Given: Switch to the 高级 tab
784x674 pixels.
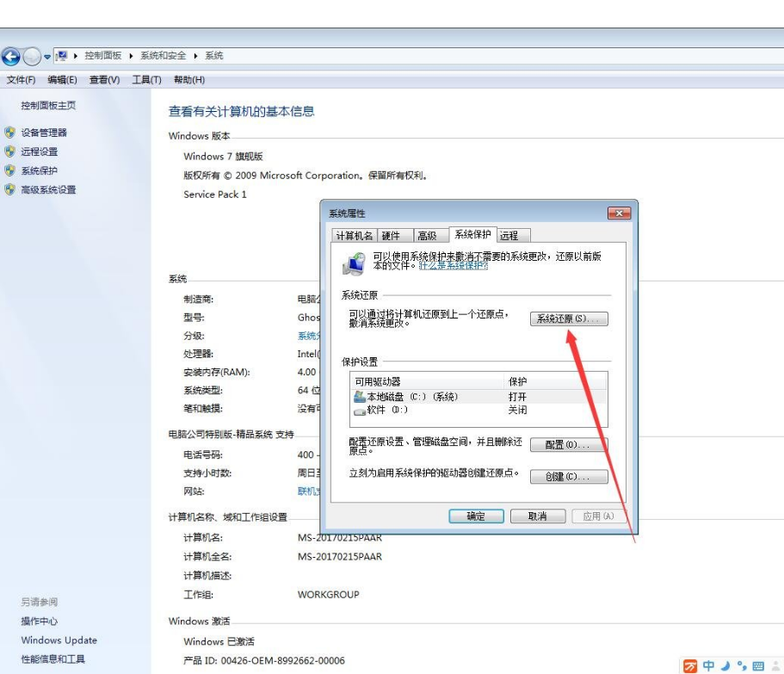Looking at the screenshot, I should 427,236.
